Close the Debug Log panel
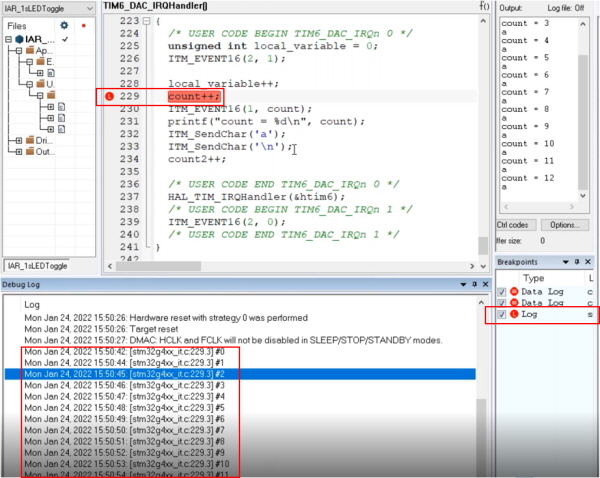Screen dimensions: 600x478 pyautogui.click(x=485, y=284)
